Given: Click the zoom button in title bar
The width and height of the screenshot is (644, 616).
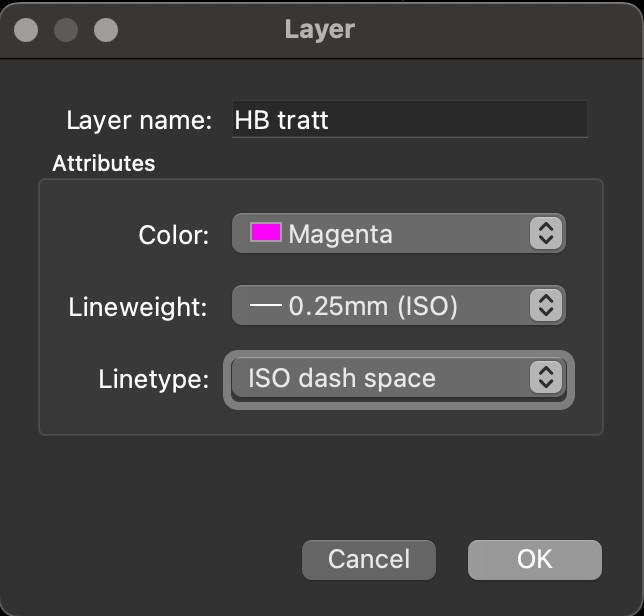Looking at the screenshot, I should [x=105, y=30].
